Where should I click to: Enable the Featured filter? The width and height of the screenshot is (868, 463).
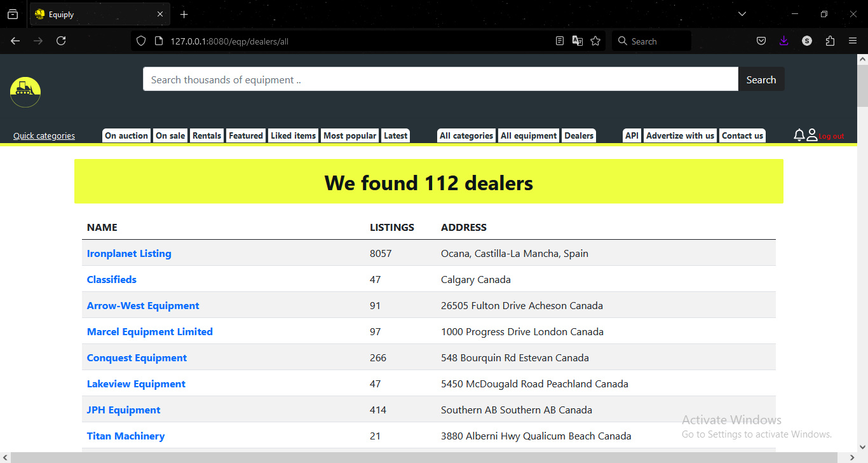click(246, 135)
